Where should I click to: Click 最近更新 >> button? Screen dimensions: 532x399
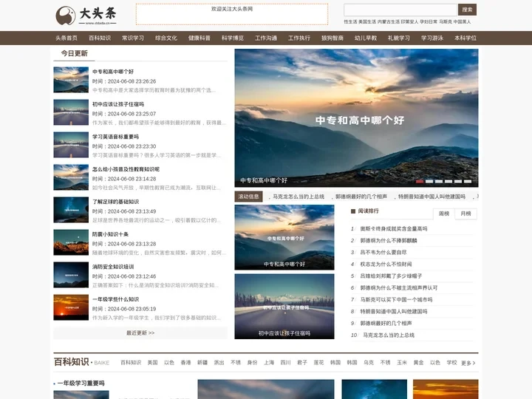[x=140, y=332]
